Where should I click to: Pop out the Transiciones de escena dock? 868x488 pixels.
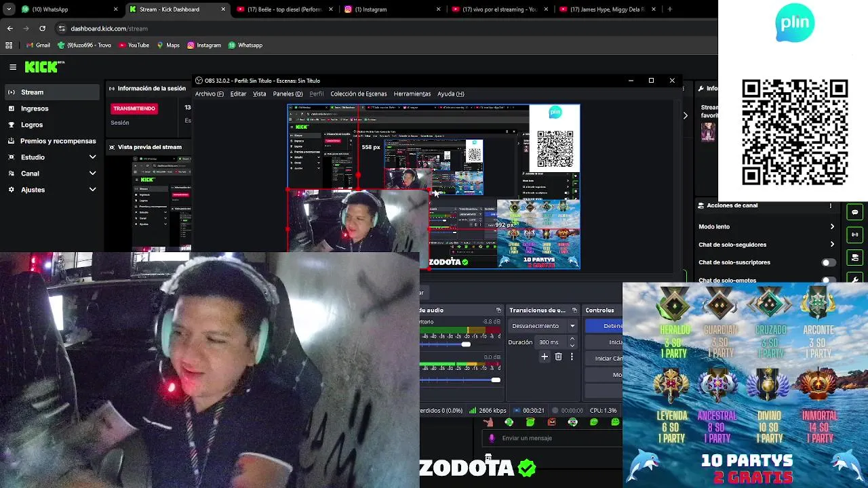(x=574, y=310)
